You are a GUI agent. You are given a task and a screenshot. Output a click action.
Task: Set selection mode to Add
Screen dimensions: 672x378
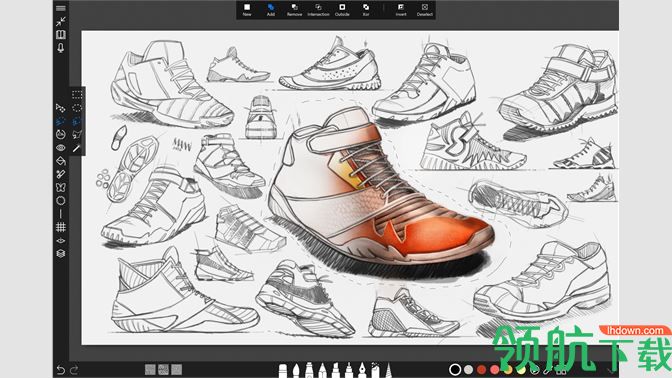click(x=271, y=10)
